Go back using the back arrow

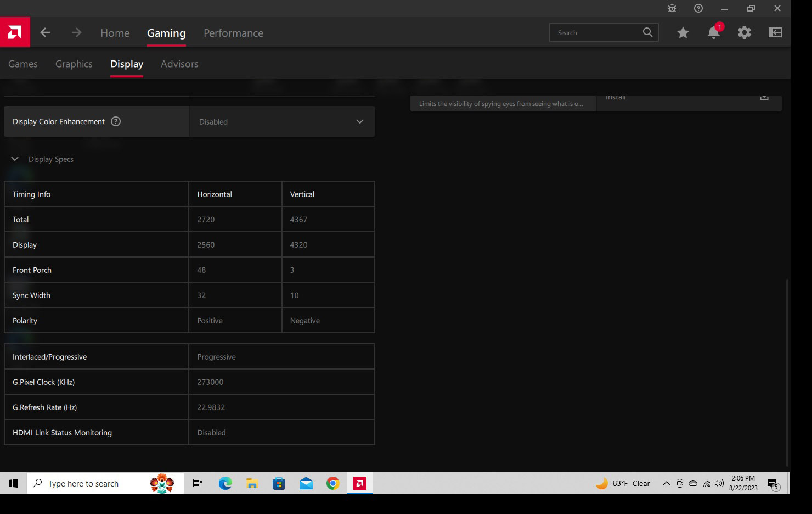click(x=45, y=33)
